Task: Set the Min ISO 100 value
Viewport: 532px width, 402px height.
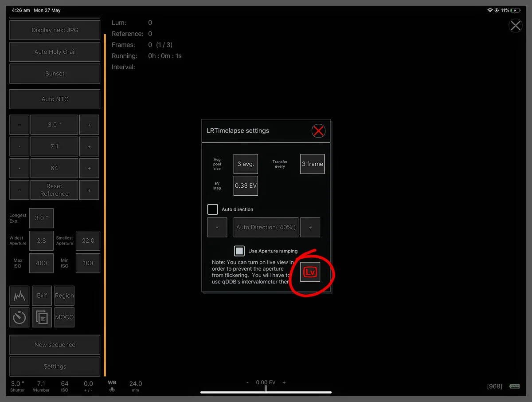Action: [88, 263]
